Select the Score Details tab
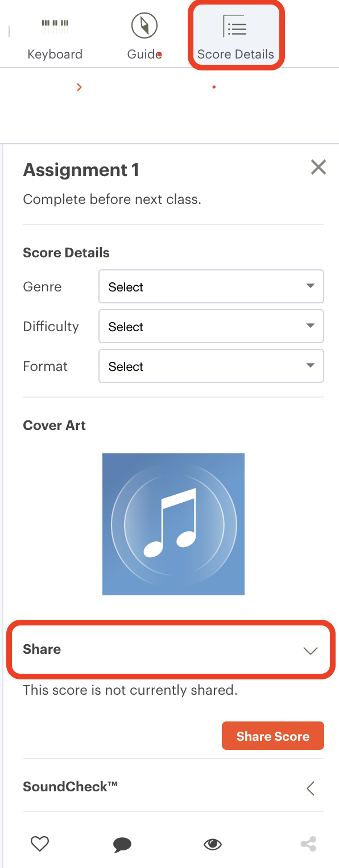 [235, 36]
